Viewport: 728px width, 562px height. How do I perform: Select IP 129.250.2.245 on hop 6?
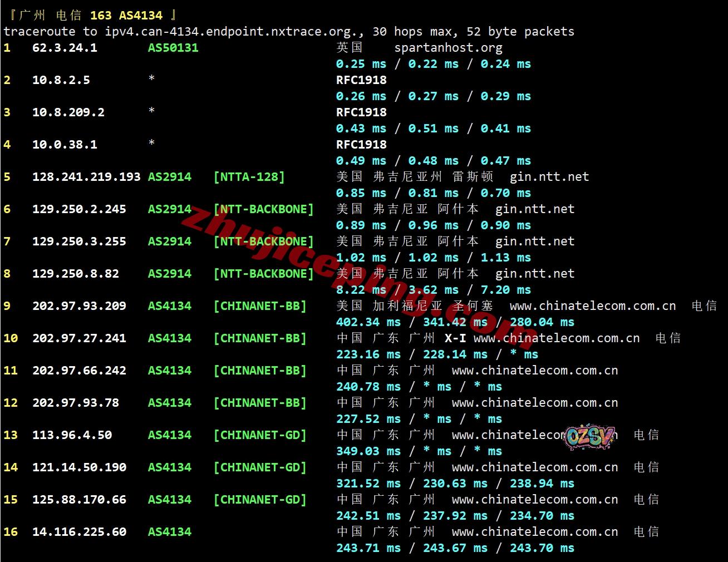(x=79, y=209)
